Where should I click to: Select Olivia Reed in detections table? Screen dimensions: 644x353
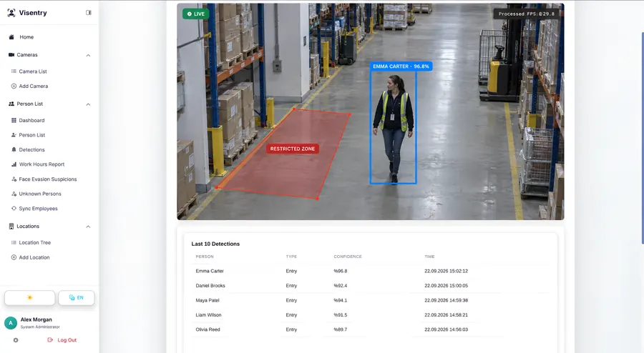click(x=208, y=329)
